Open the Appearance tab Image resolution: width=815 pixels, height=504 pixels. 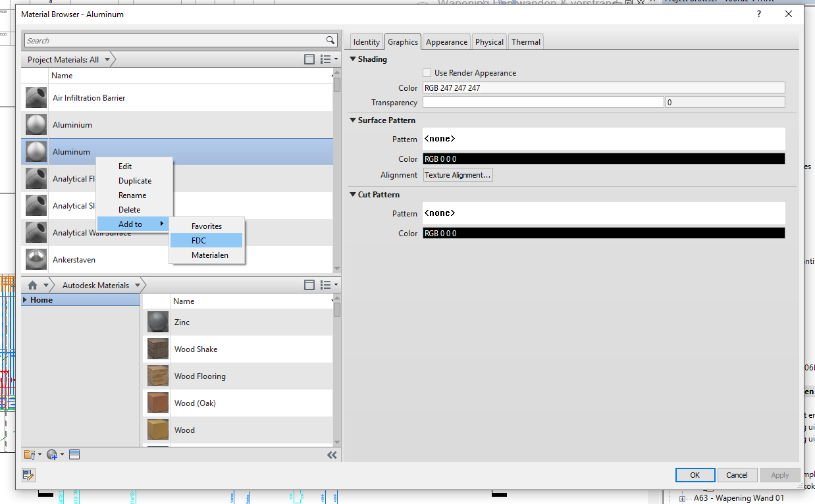coord(446,41)
